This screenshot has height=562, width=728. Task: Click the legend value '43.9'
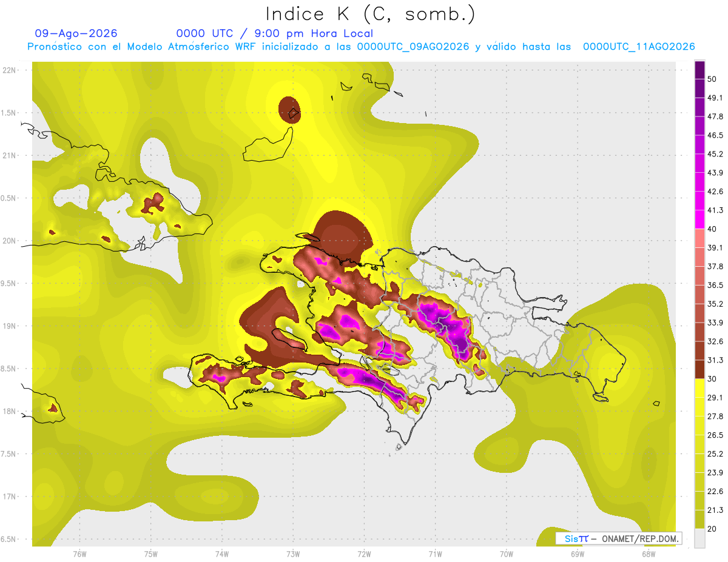715,173
